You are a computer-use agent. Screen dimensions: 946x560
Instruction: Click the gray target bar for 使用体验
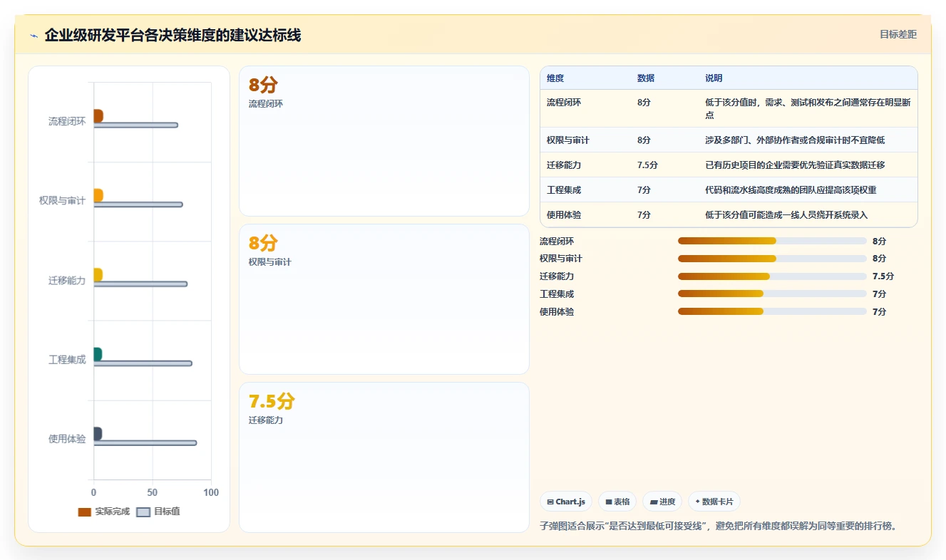[x=145, y=443]
